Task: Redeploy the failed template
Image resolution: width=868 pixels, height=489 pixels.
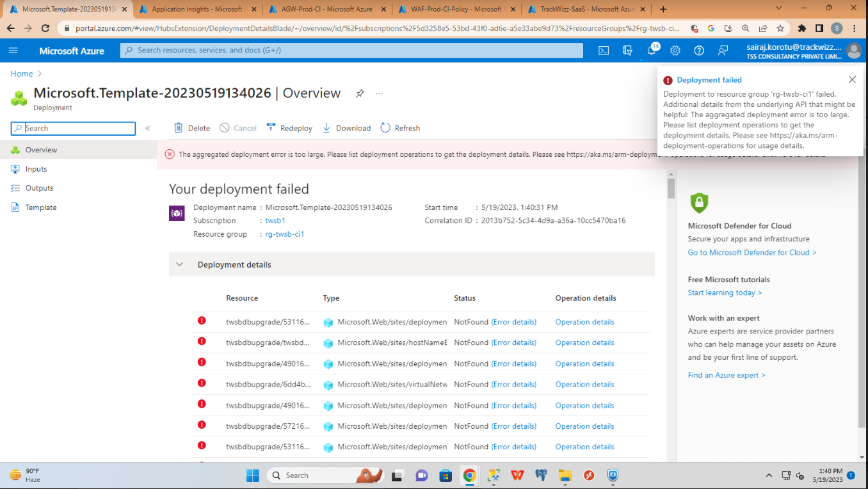Action: pos(289,128)
